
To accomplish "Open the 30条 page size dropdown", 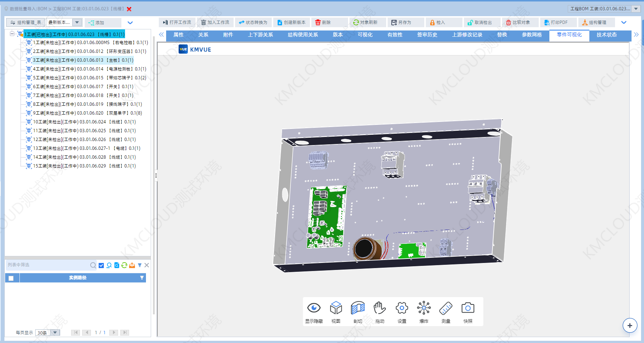I will click(55, 333).
